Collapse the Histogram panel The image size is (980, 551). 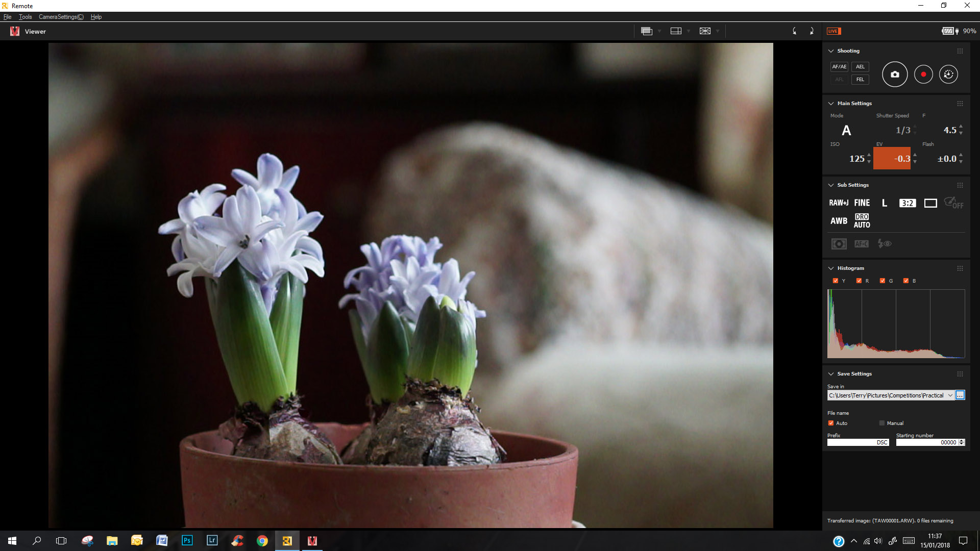(x=831, y=268)
